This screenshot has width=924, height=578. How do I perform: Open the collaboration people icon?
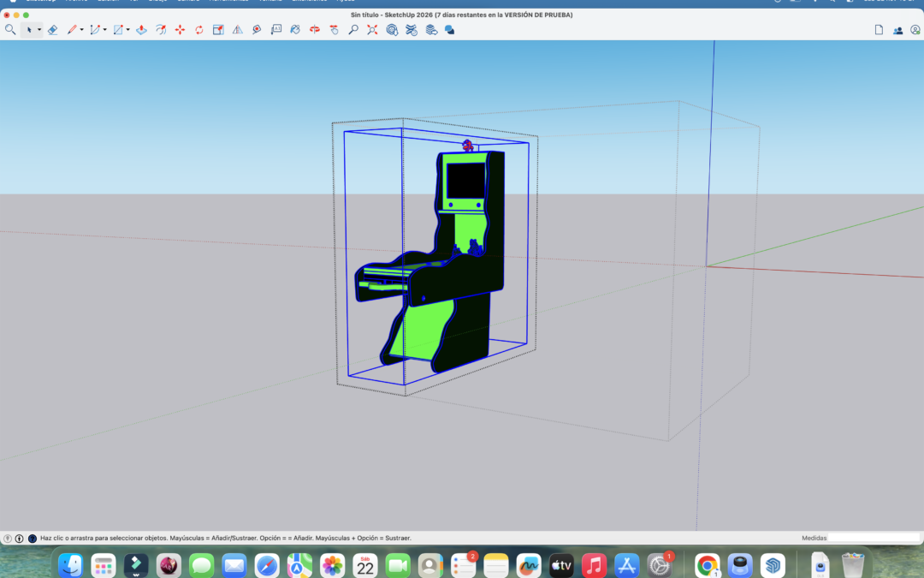tap(897, 30)
